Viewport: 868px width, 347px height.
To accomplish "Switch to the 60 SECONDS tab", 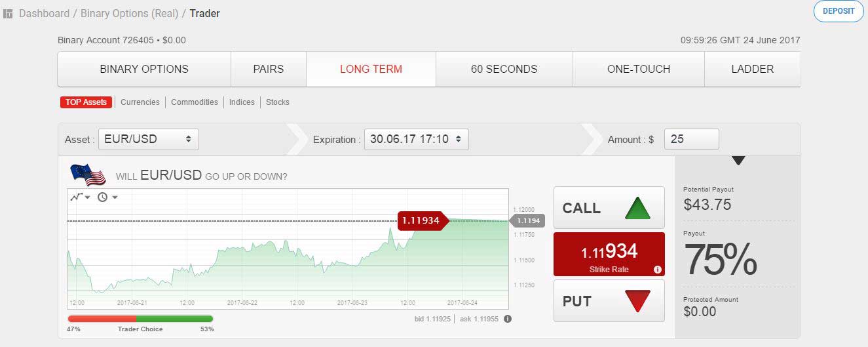I will 504,69.
